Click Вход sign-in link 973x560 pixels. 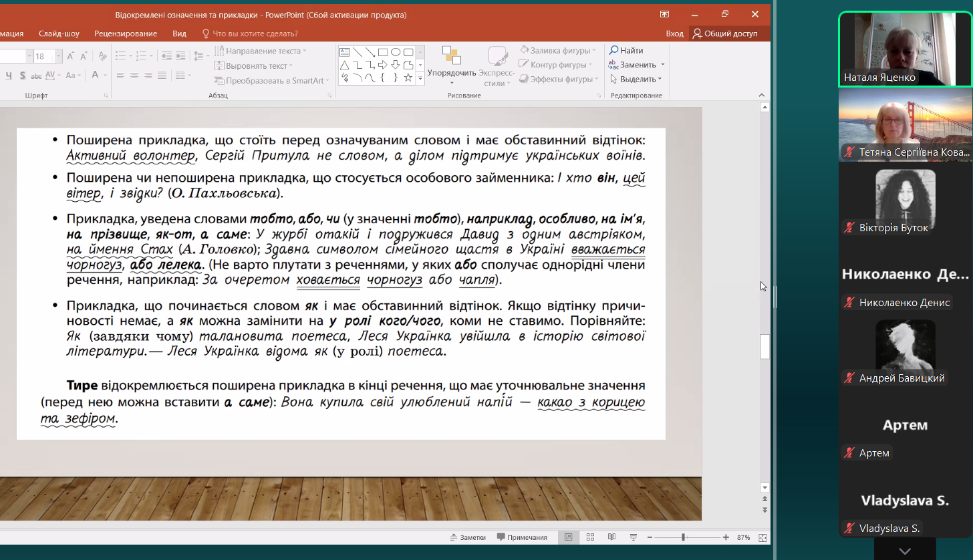pyautogui.click(x=674, y=33)
